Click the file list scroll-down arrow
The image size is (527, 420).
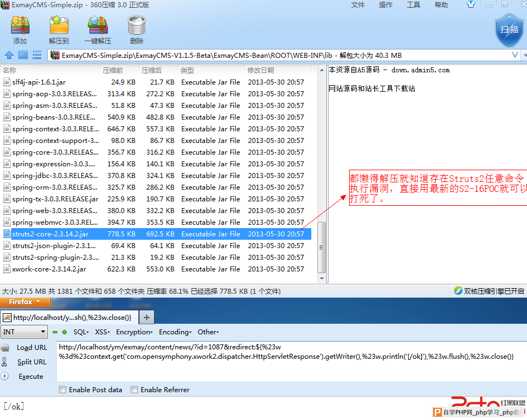[x=322, y=279]
